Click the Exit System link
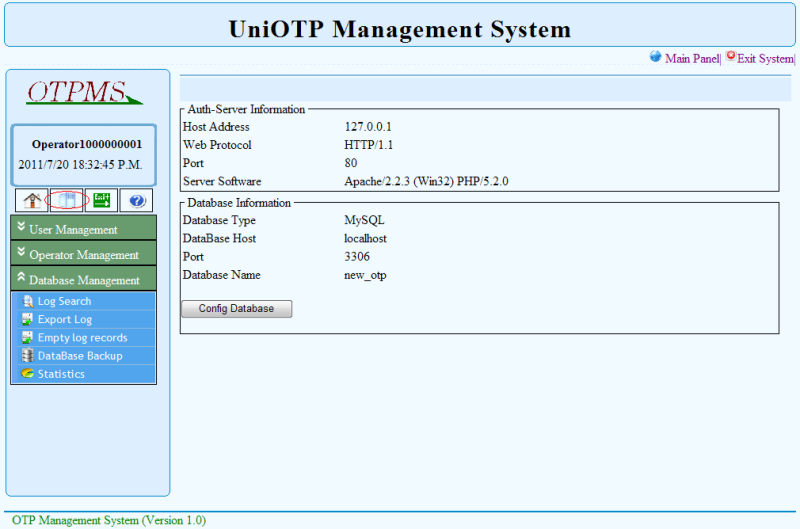 pos(765,59)
